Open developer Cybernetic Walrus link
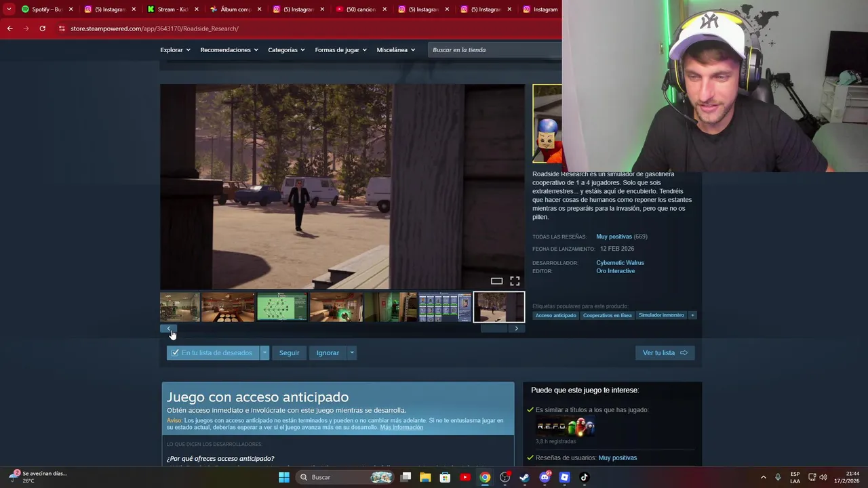The image size is (868, 488). click(620, 263)
